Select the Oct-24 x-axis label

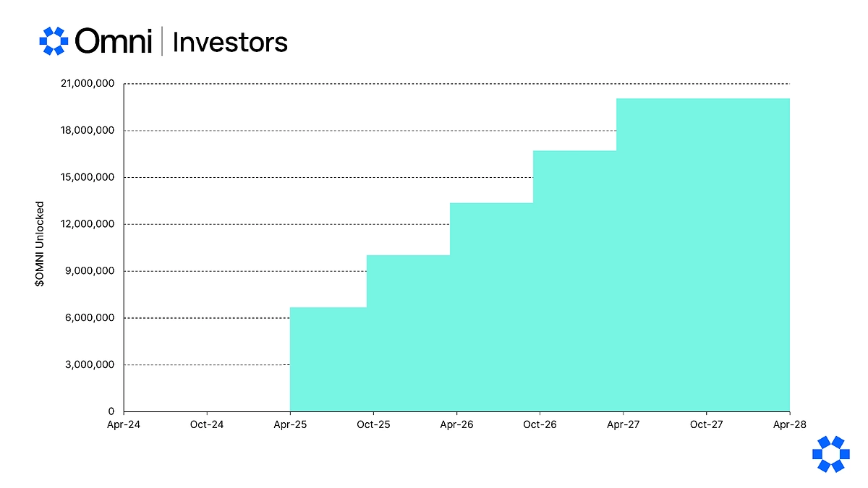pyautogui.click(x=207, y=424)
